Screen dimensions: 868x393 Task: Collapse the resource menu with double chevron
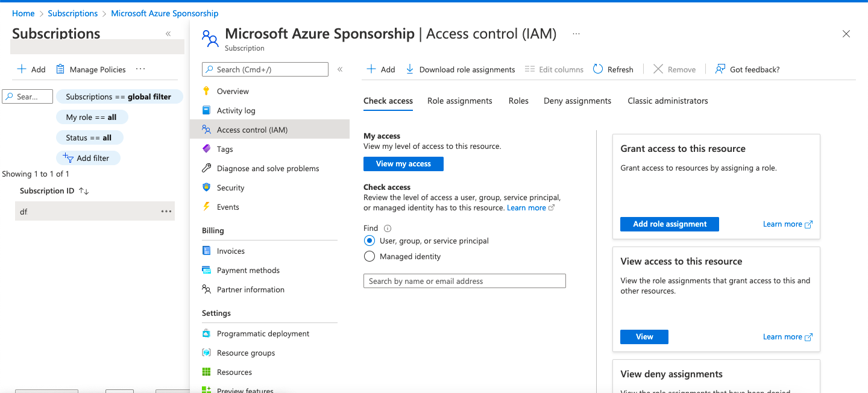click(x=340, y=69)
